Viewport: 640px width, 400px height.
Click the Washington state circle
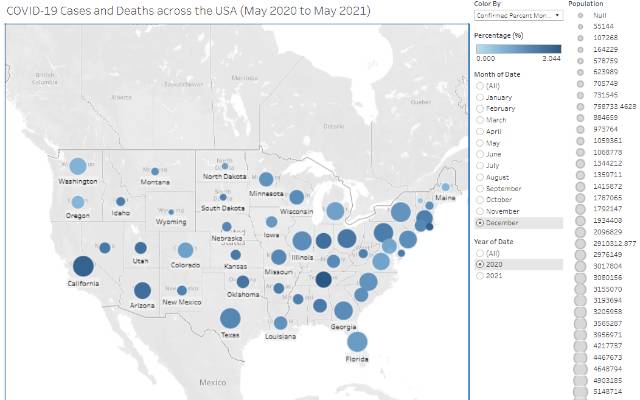click(77, 166)
